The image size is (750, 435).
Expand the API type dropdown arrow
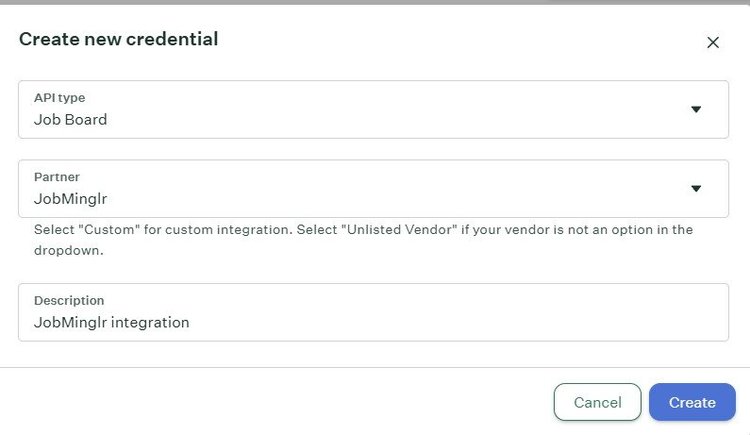pyautogui.click(x=696, y=109)
